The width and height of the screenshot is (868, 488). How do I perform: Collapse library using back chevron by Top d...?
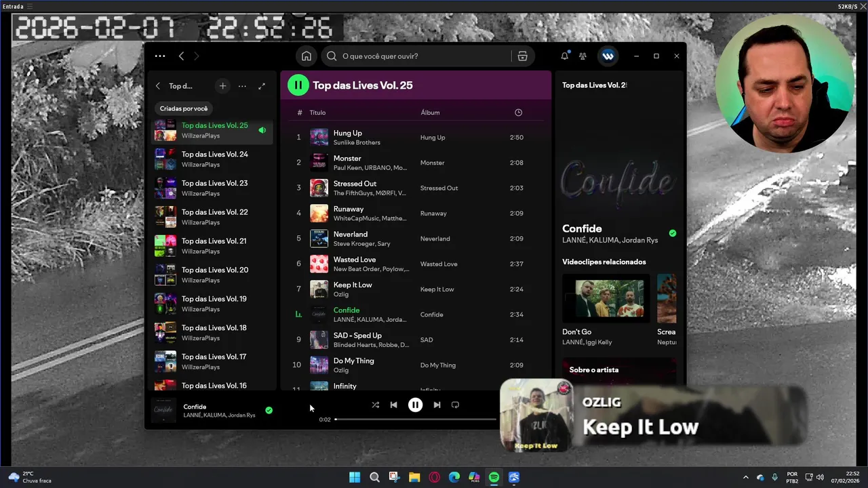(x=158, y=86)
